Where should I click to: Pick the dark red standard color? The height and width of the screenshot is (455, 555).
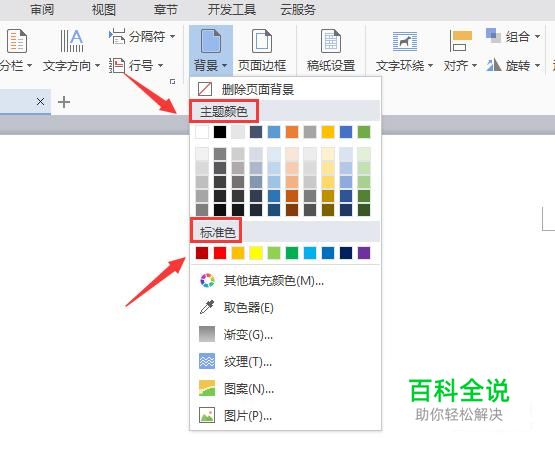[202, 253]
